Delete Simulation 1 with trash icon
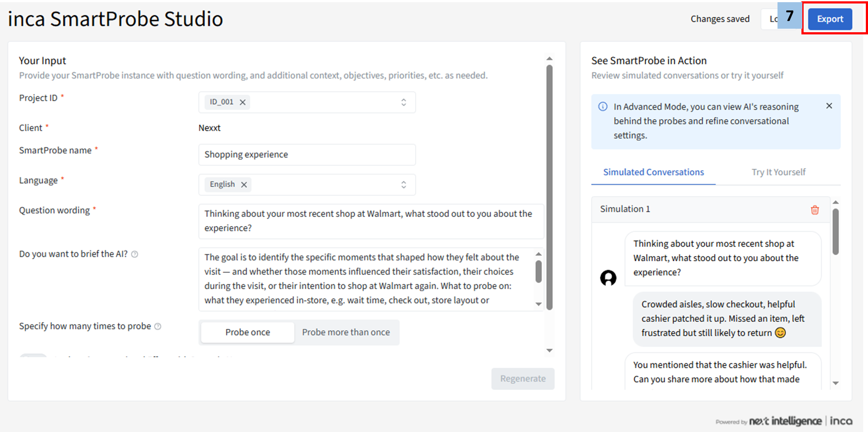Image resolution: width=868 pixels, height=432 pixels. point(814,210)
